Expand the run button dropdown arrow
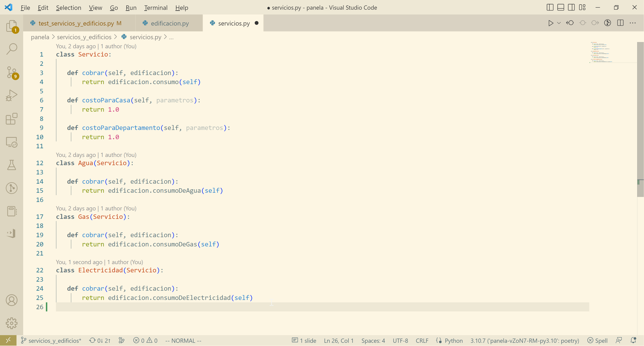The image size is (644, 346). tap(559, 23)
